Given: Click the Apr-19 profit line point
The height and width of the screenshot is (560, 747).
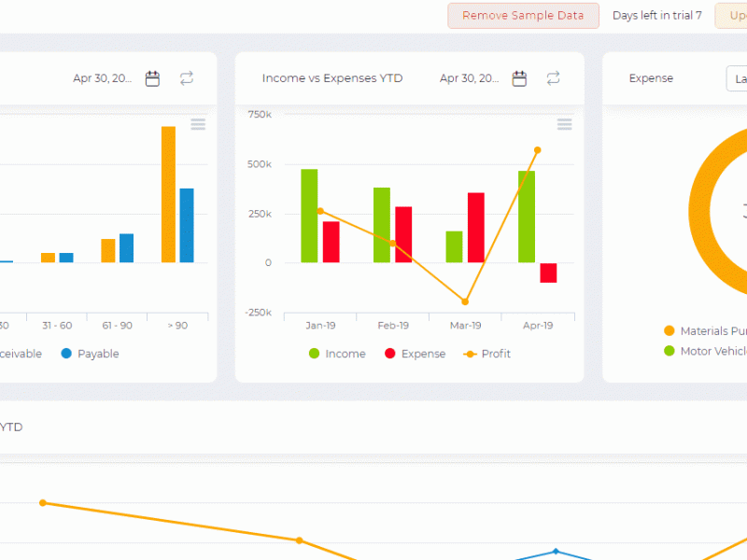Looking at the screenshot, I should (538, 150).
